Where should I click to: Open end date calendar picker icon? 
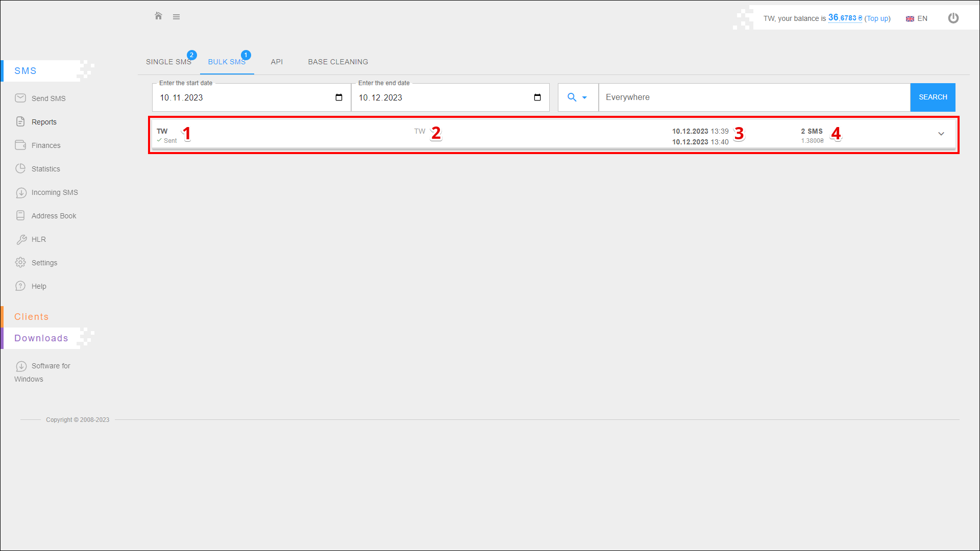(x=537, y=97)
